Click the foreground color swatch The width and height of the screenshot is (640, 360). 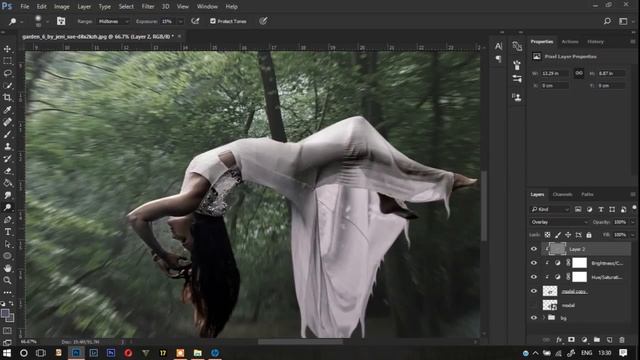point(5,313)
